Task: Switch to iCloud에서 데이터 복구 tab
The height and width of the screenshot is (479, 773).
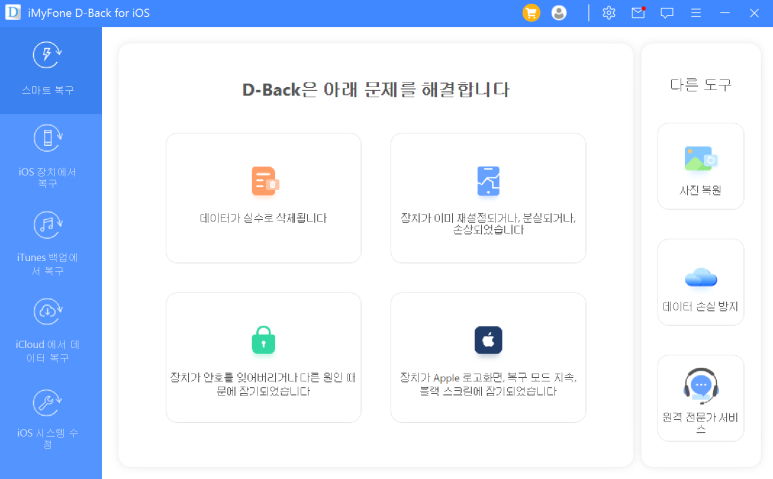Action: click(x=51, y=331)
